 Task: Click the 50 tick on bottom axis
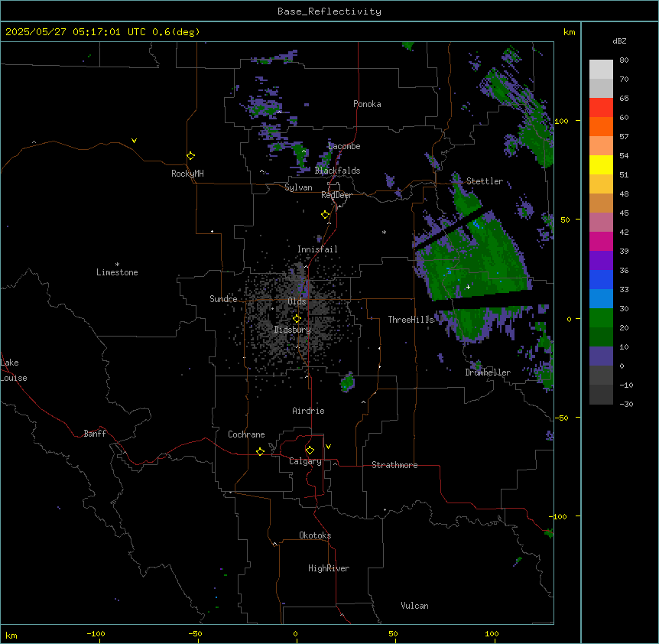point(393,633)
